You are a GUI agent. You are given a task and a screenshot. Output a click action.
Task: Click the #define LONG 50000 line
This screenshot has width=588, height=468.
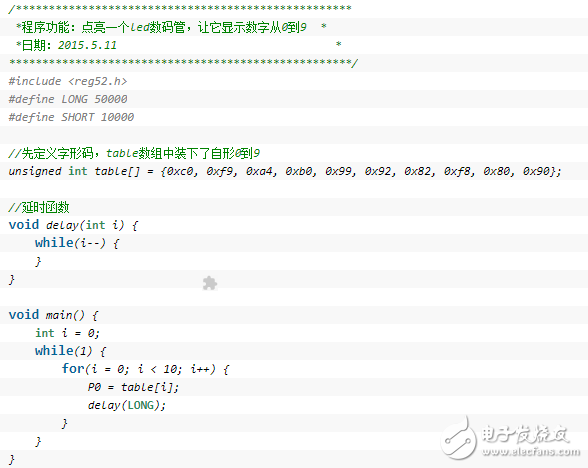(x=68, y=99)
